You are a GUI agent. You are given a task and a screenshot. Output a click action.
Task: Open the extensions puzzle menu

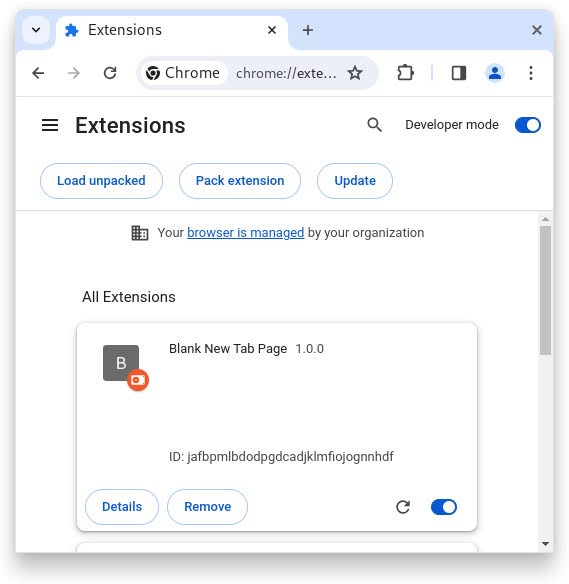point(405,73)
